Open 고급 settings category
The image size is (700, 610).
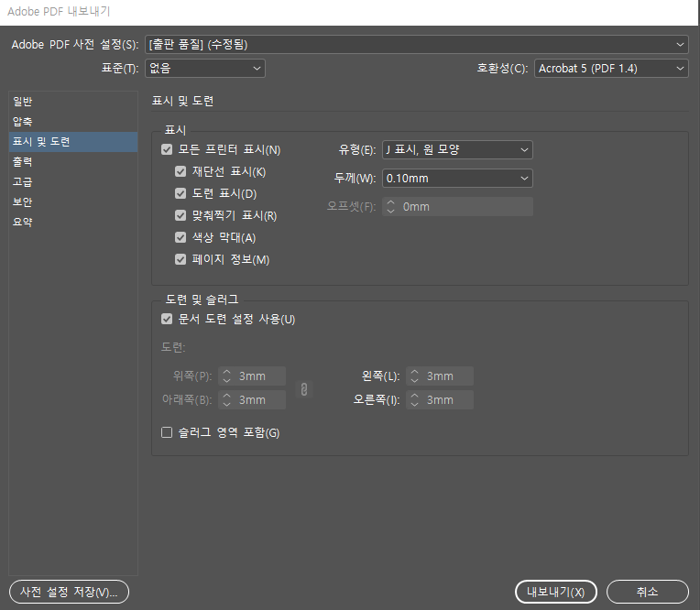[73, 181]
